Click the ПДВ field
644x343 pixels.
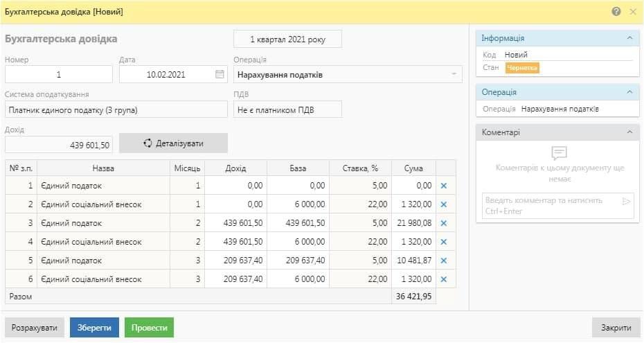tap(287, 109)
